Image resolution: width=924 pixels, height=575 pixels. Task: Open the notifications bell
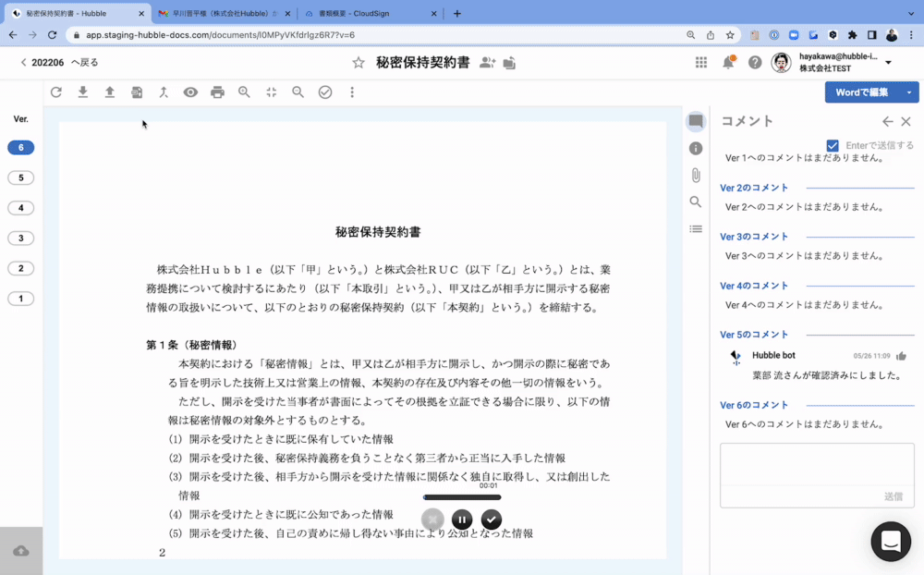[x=728, y=62]
